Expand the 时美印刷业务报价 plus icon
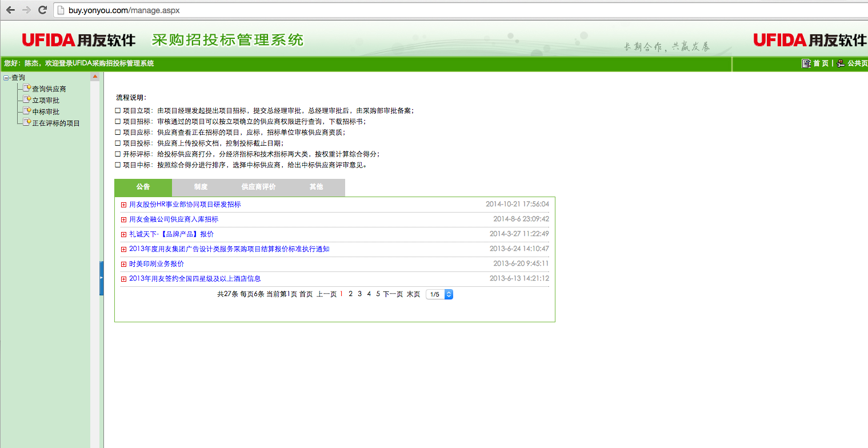 [x=124, y=264]
